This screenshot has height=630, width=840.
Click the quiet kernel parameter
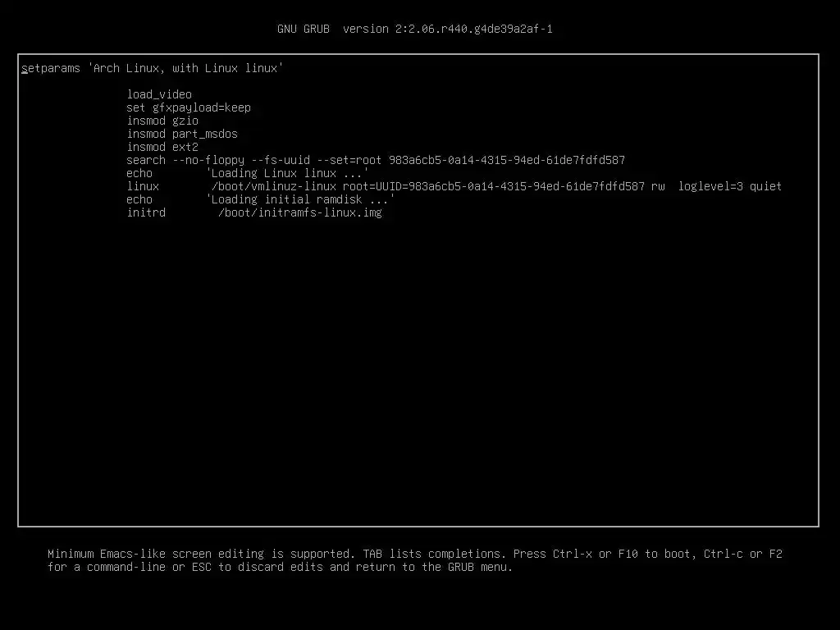[x=765, y=186]
